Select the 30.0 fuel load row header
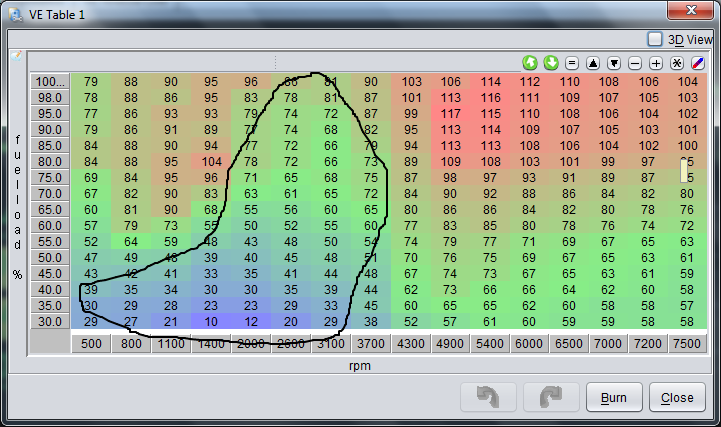Image resolution: width=721 pixels, height=427 pixels. point(50,322)
